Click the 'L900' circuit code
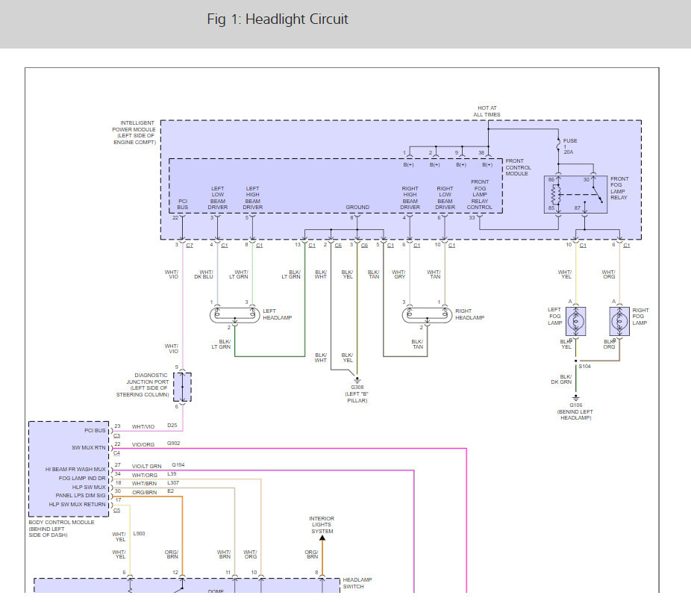Viewport: 691px width, 616px height. (x=140, y=534)
